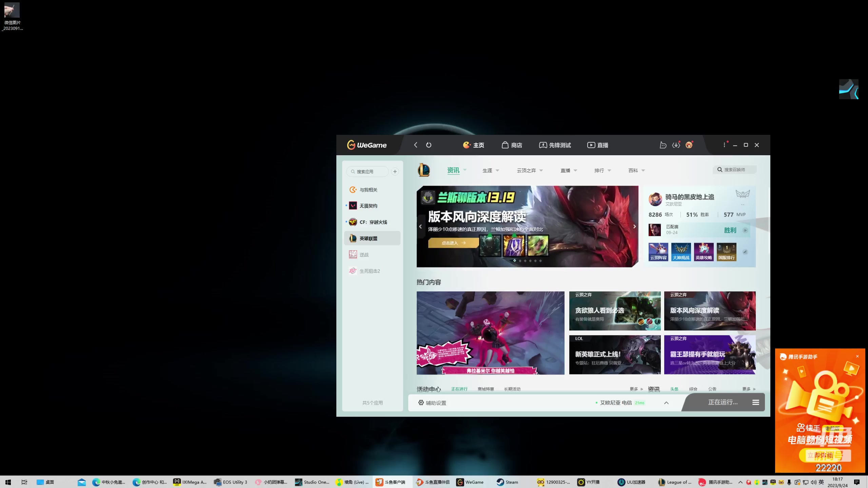Image resolution: width=868 pixels, height=488 pixels.
Task: Click the plus add application button
Action: tap(395, 171)
